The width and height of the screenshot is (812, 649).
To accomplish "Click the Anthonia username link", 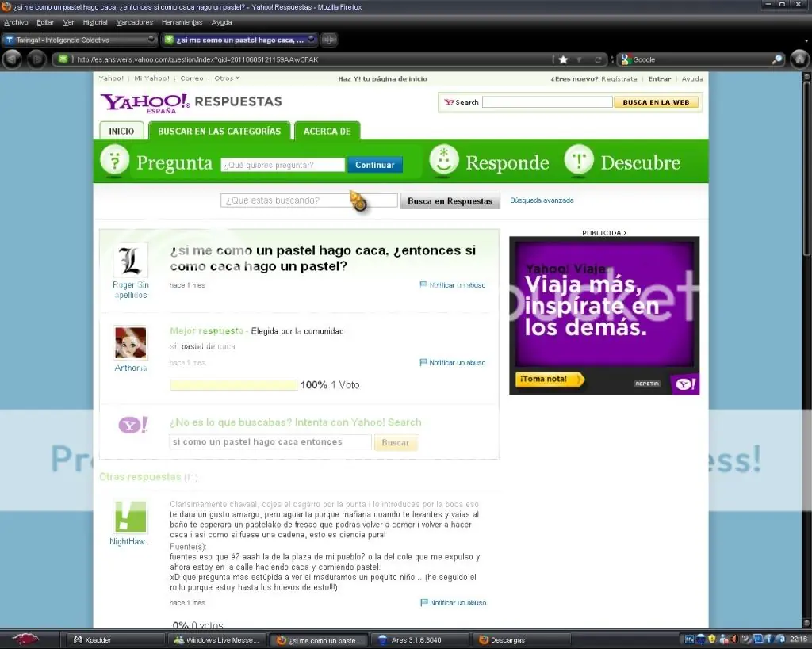I will [131, 368].
